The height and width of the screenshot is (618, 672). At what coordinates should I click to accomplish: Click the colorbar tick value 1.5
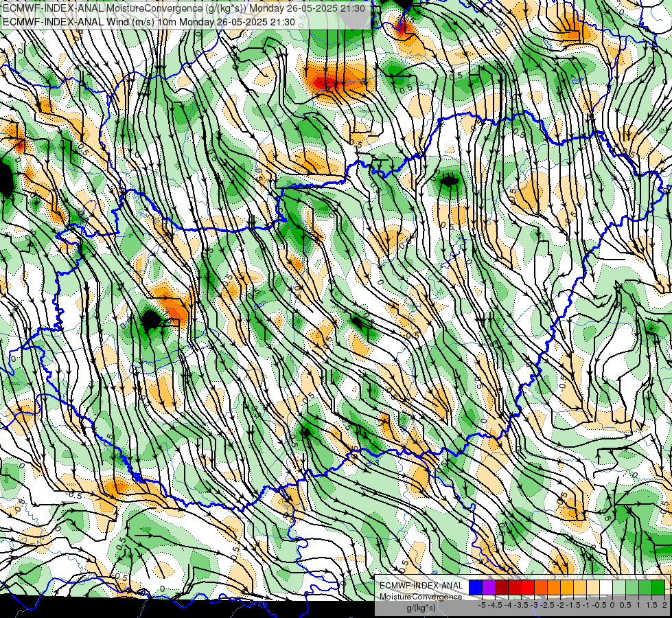(x=652, y=605)
